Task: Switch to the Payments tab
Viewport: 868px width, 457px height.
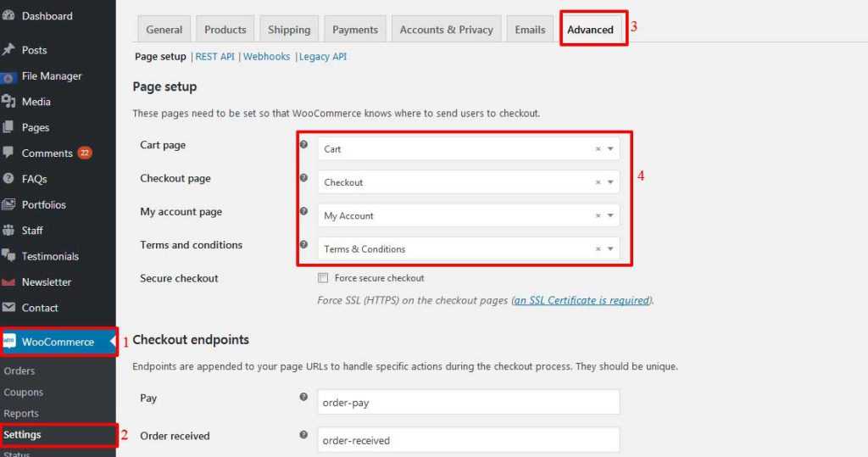Action: coord(355,30)
